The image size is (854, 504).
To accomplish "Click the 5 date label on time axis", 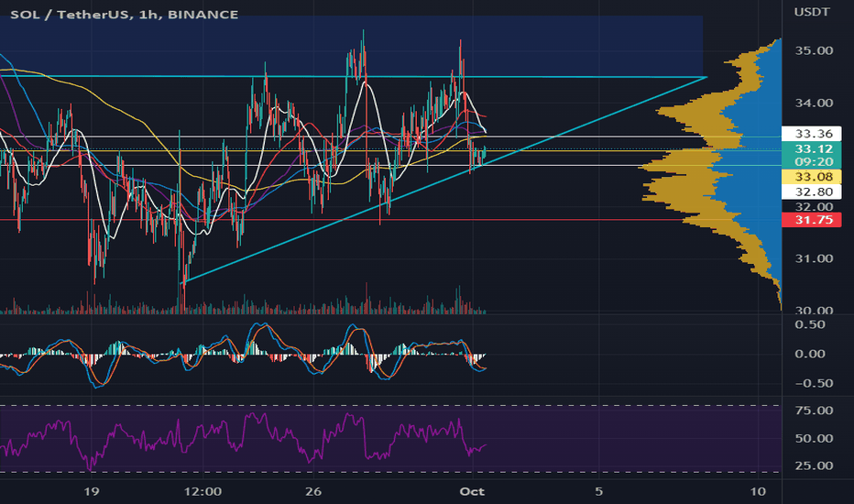I will click(598, 491).
